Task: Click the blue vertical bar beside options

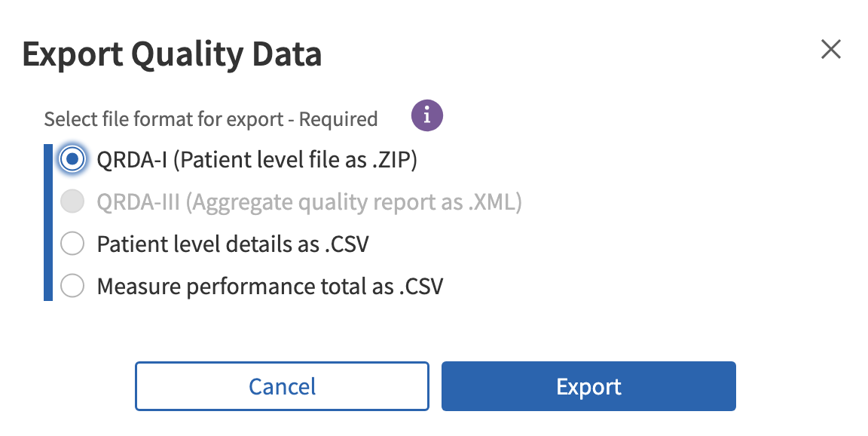Action: 47,223
